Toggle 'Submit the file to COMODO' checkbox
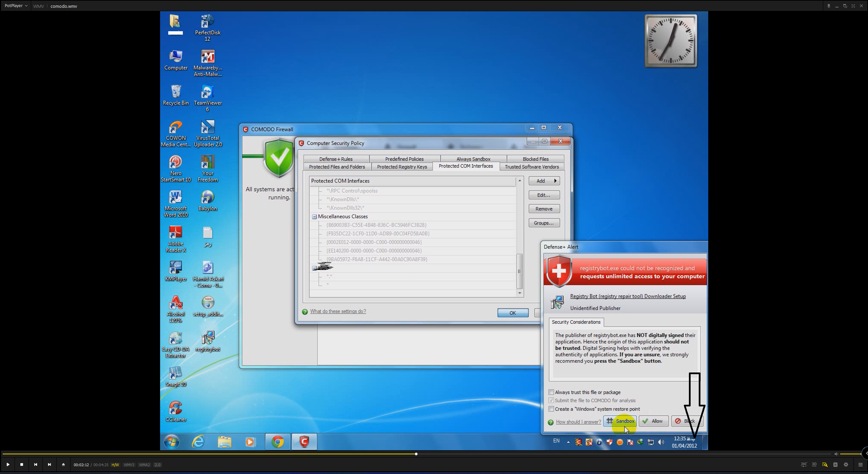 (x=551, y=400)
